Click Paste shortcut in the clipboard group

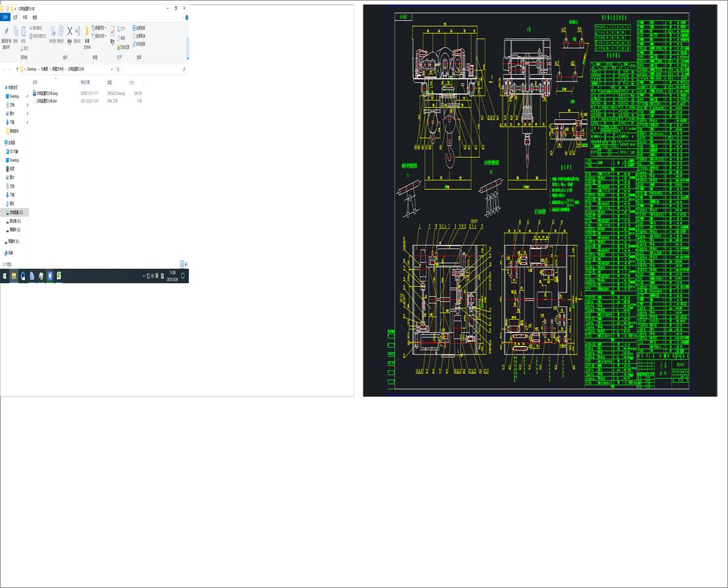tap(38, 36)
